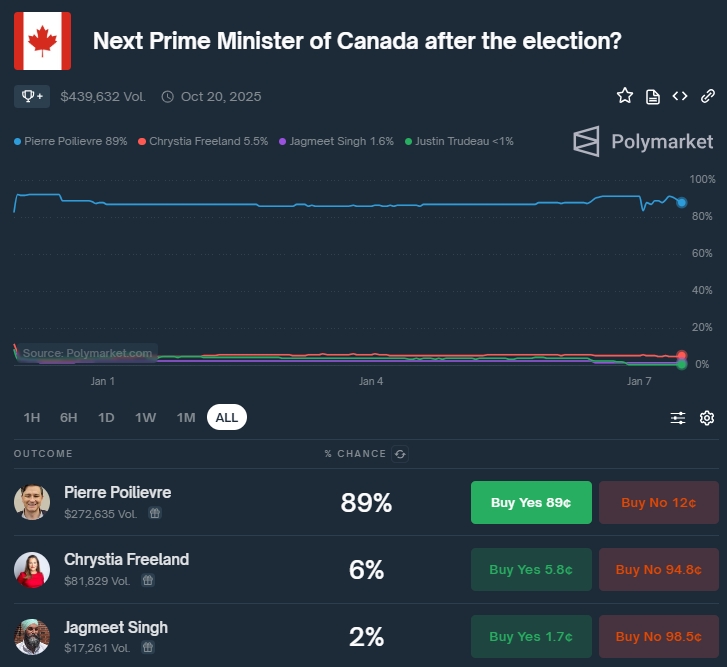Viewport: 727px width, 667px height.
Task: Bookmark this market with the star icon
Action: 625,96
